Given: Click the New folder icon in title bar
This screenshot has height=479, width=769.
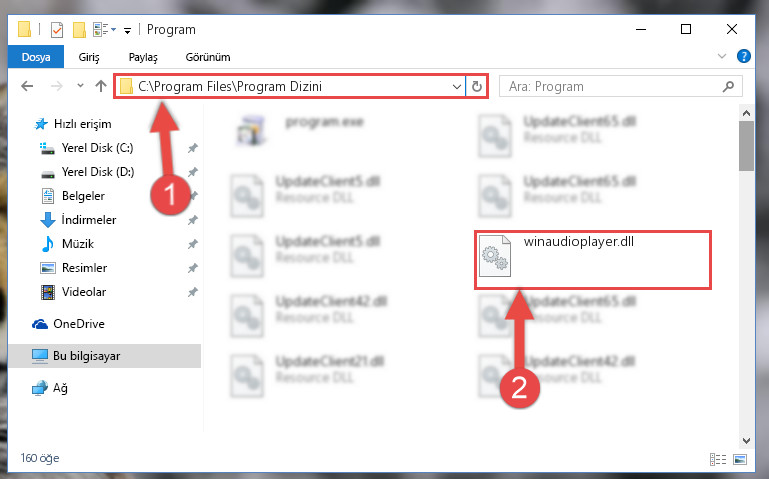Looking at the screenshot, I should pyautogui.click(x=79, y=30).
